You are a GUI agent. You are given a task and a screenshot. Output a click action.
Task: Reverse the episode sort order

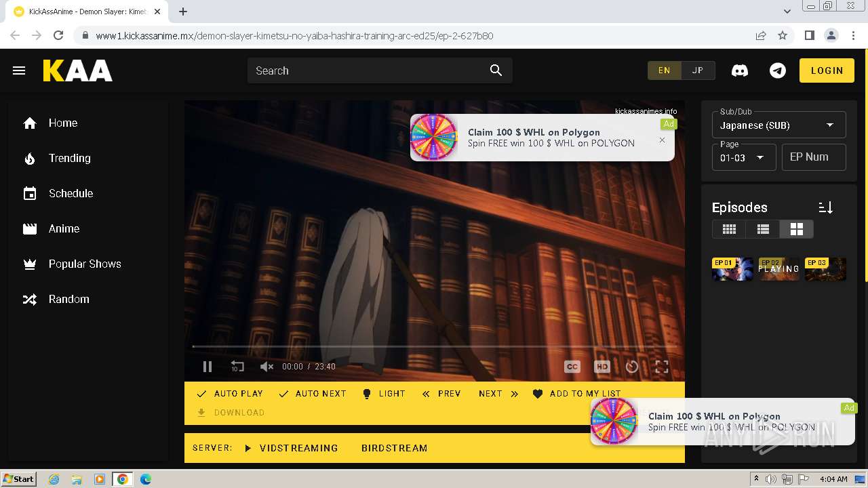pos(825,207)
